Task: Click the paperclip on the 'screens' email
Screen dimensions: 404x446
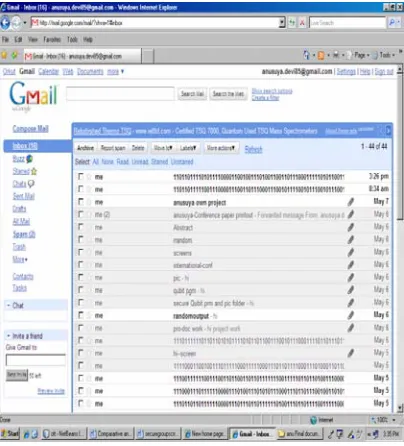Action: (351, 252)
